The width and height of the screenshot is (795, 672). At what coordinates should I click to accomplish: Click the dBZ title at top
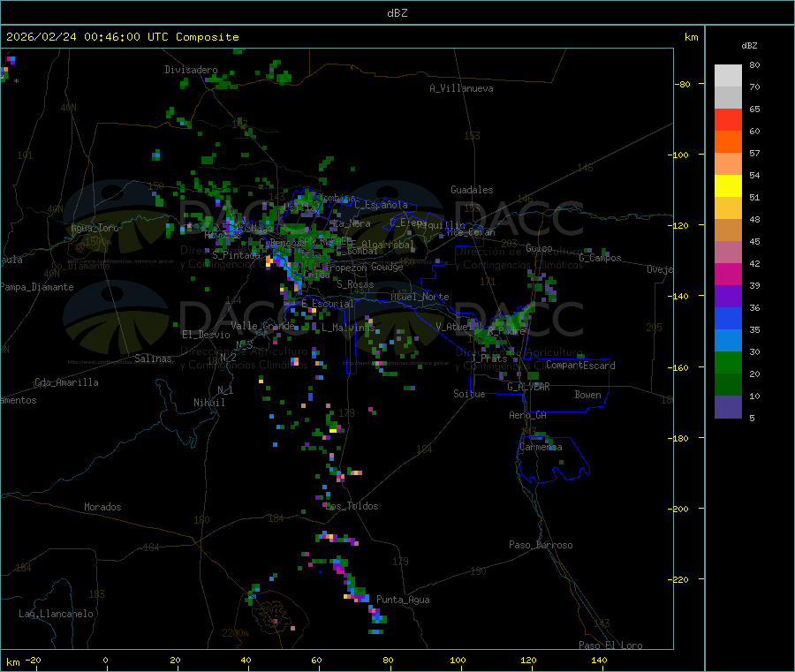click(397, 13)
